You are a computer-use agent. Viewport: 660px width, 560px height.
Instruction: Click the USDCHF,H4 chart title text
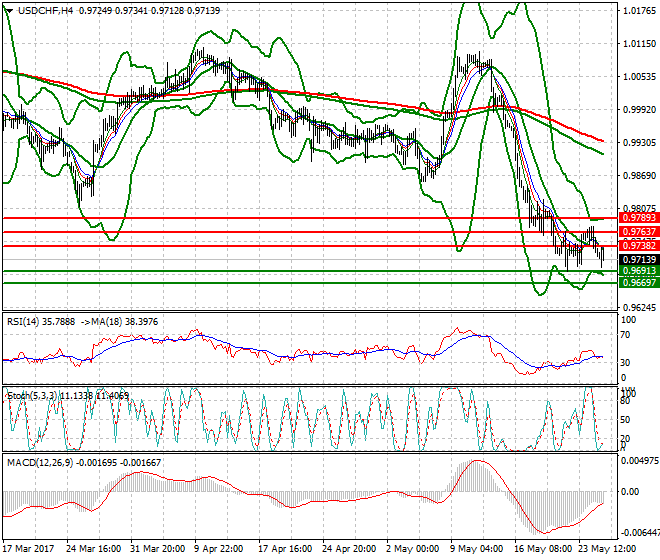[43, 10]
